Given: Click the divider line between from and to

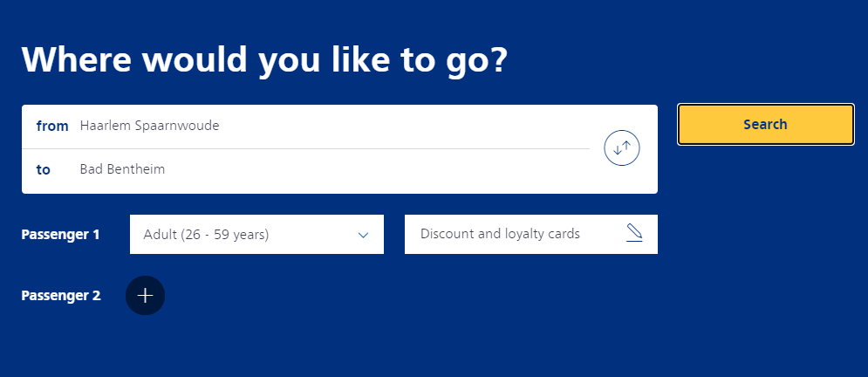Looking at the screenshot, I should [x=305, y=149].
